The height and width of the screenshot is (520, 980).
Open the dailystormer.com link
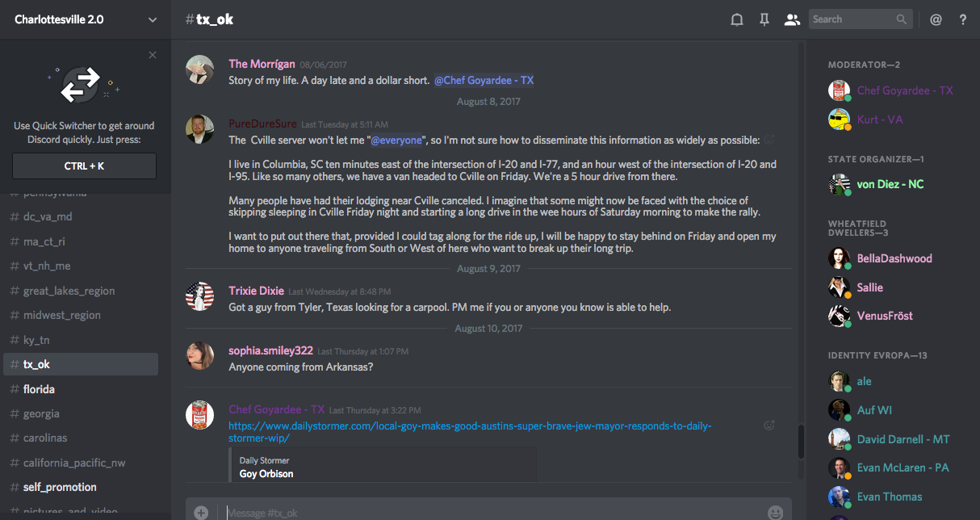tap(469, 432)
